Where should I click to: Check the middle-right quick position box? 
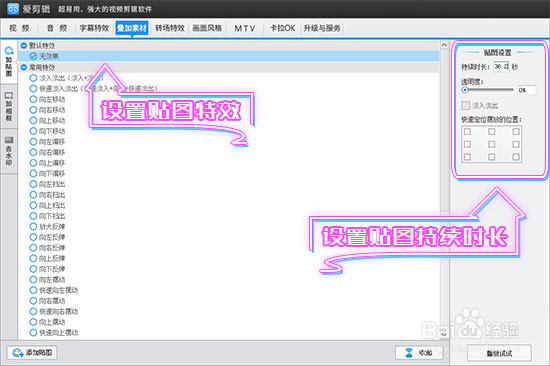[x=516, y=144]
